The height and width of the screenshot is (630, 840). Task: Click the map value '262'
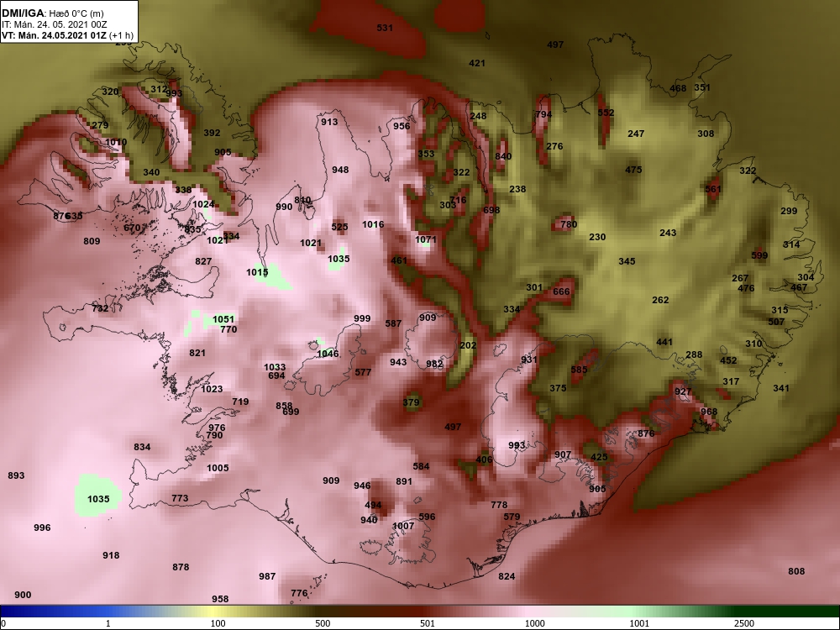[x=660, y=301]
